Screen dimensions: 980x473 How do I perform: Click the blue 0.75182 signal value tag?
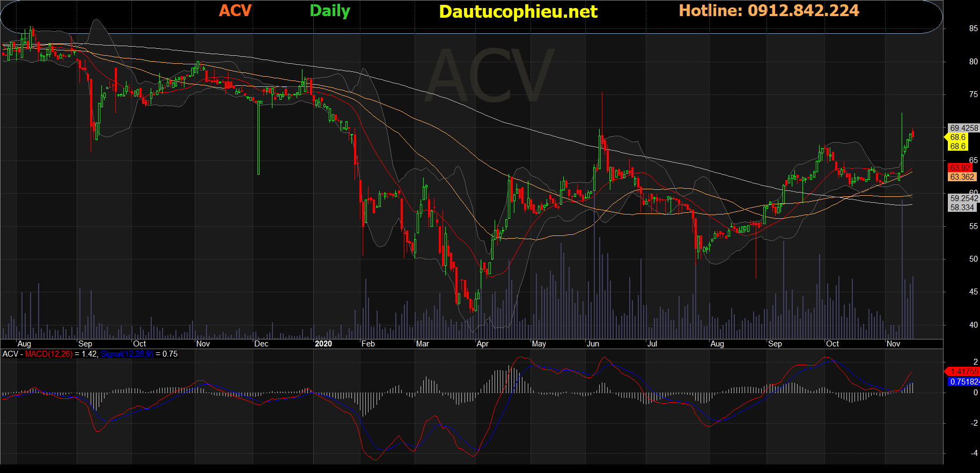click(x=964, y=382)
